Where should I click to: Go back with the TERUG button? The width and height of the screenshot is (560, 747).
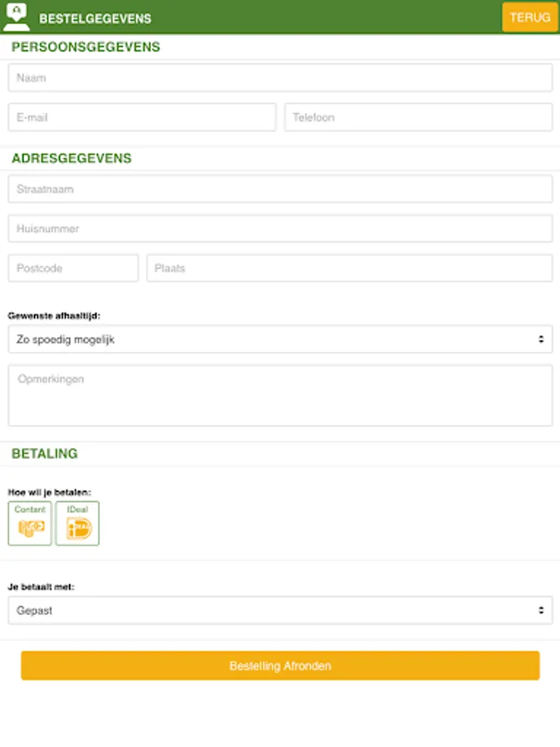pyautogui.click(x=529, y=17)
